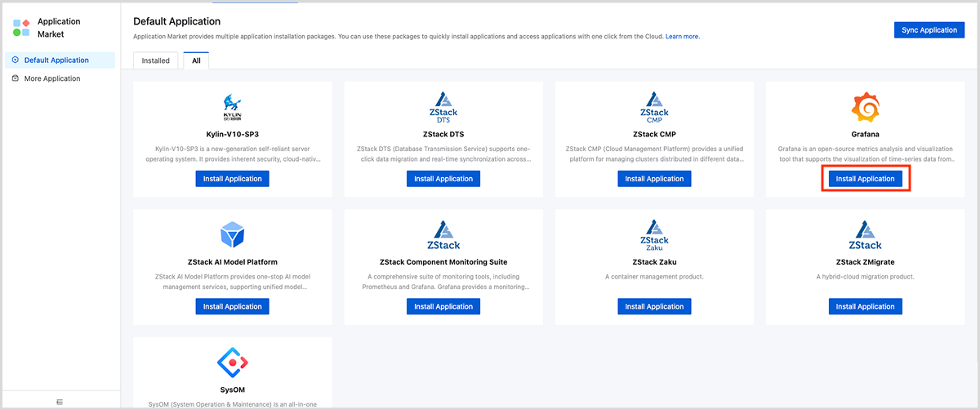Switch to the Installed tab

(156, 60)
